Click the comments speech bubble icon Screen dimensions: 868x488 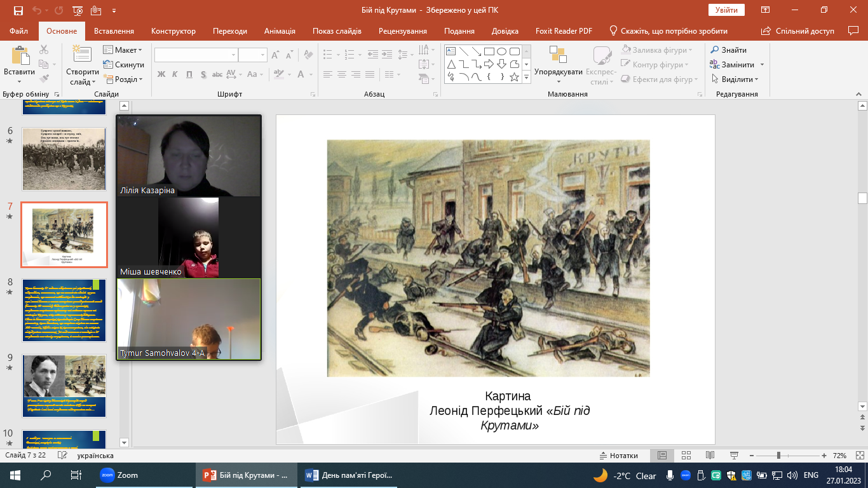coord(853,30)
